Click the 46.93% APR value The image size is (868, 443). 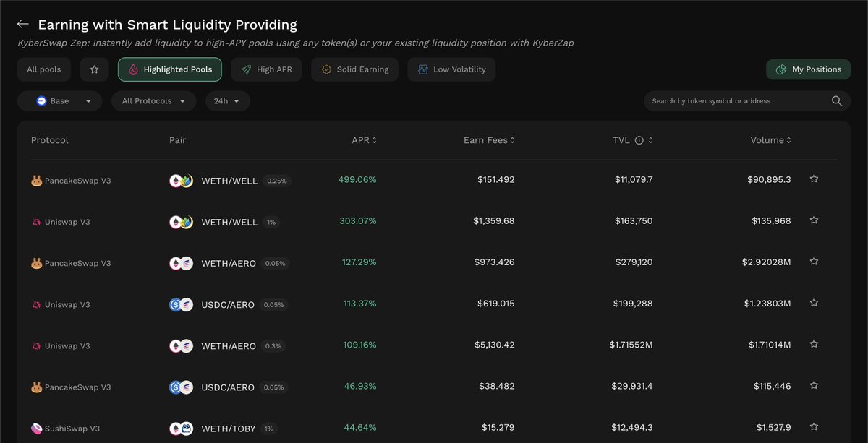point(360,387)
